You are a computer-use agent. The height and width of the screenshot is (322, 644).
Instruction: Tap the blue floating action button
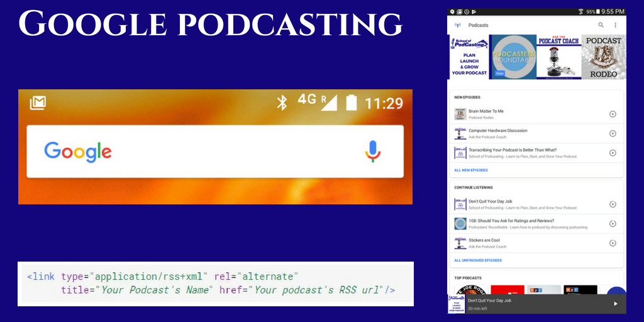616,291
